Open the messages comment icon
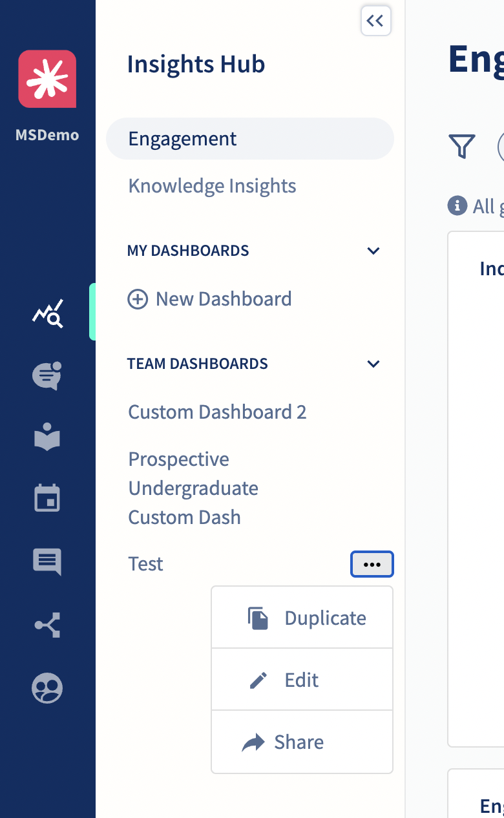This screenshot has height=818, width=504. [47, 561]
